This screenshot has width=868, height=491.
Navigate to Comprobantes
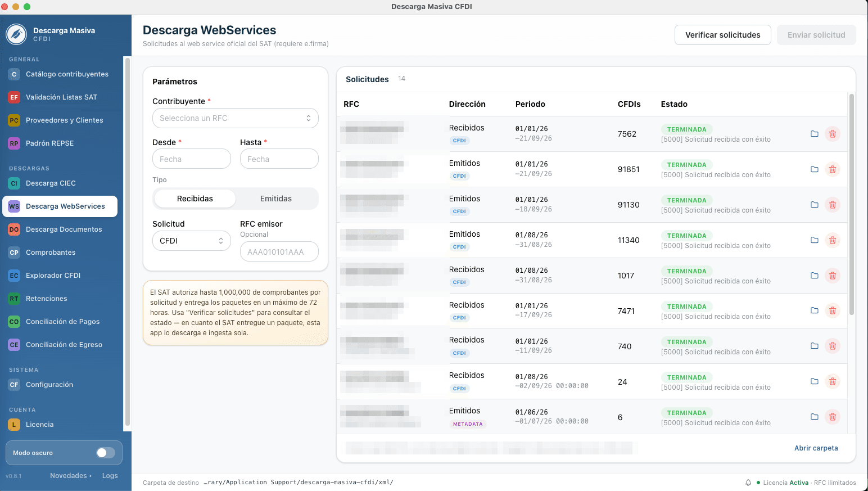60,253
